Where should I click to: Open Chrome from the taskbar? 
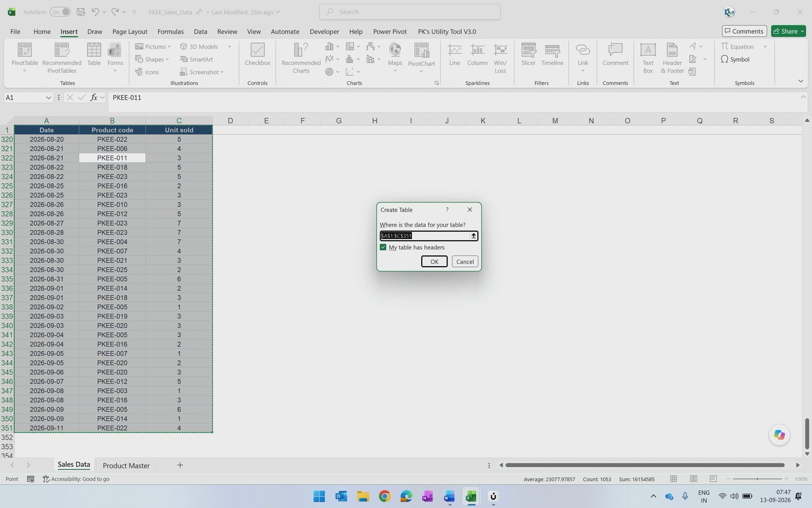pos(385,496)
